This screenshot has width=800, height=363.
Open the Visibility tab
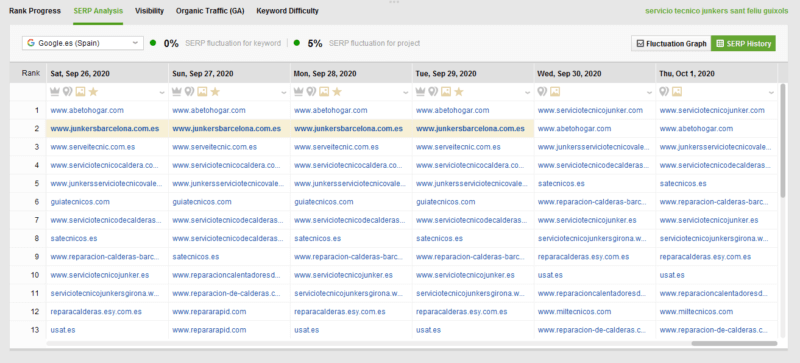pyautogui.click(x=149, y=11)
